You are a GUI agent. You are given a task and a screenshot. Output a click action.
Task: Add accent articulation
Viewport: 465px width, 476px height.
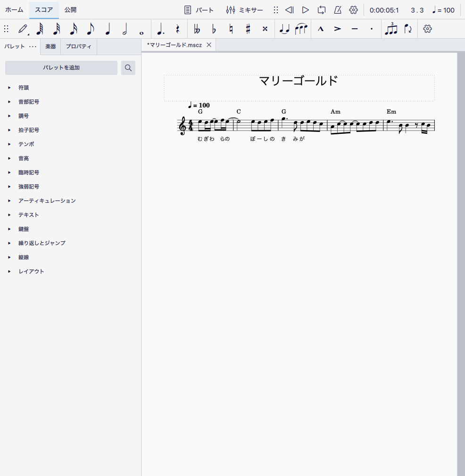click(x=338, y=29)
